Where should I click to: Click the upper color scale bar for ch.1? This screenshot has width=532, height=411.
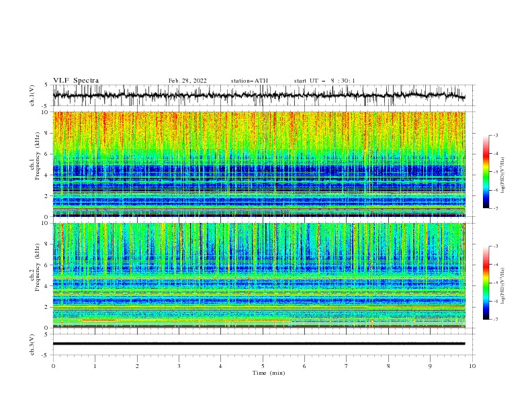click(486, 172)
